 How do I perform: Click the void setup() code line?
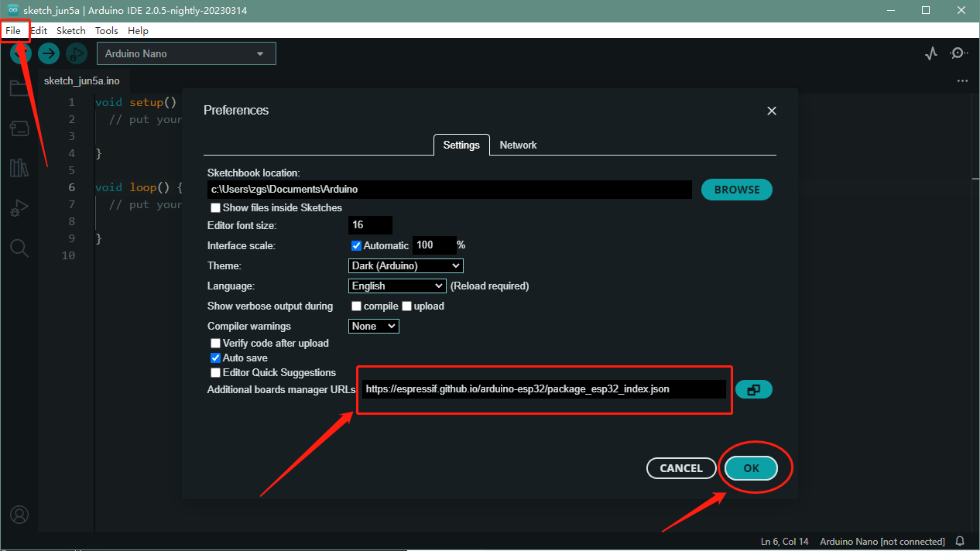(136, 102)
